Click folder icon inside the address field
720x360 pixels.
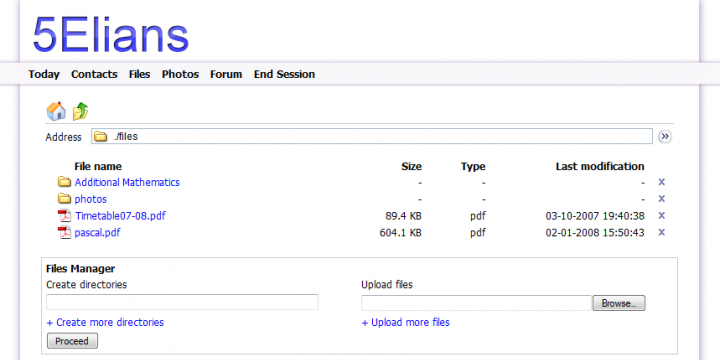click(101, 136)
